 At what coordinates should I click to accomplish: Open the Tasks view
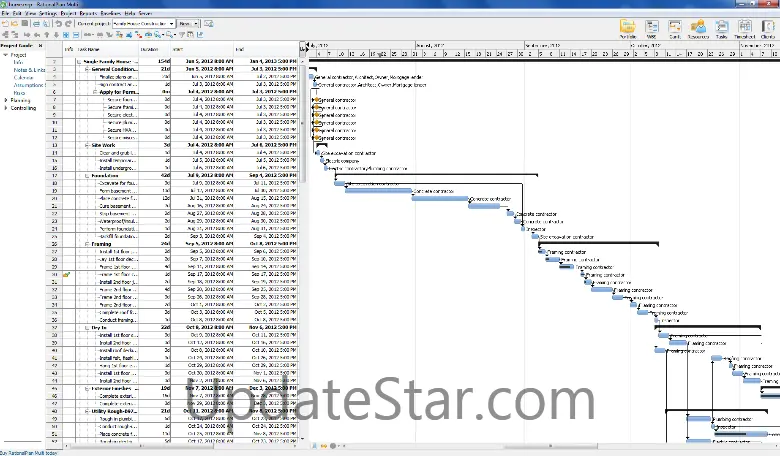(721, 29)
